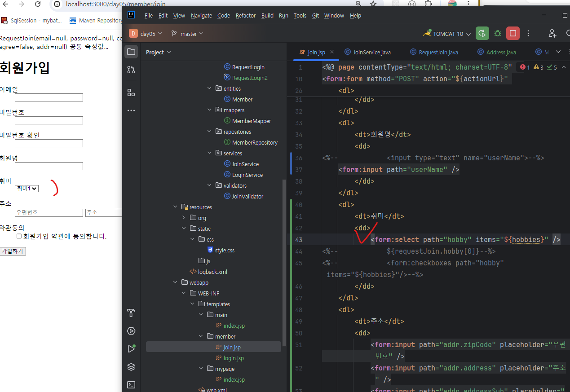This screenshot has height=392, width=570.
Task: Click into the 이메일 input field
Action: [x=49, y=97]
